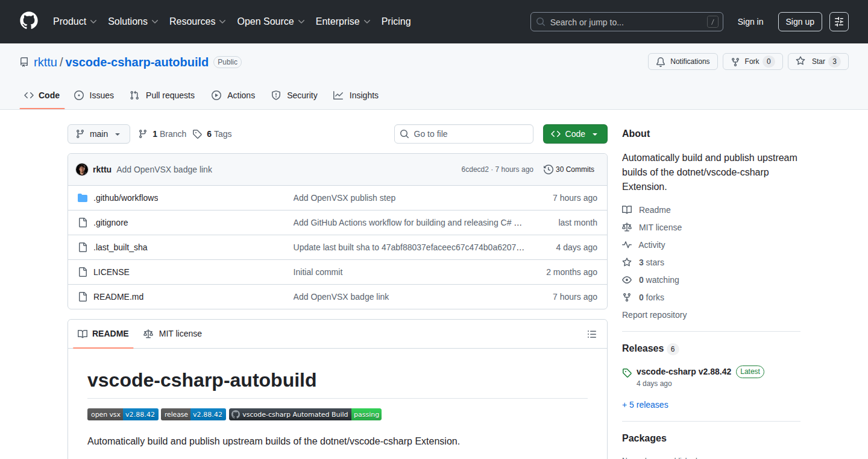The height and width of the screenshot is (459, 868).
Task: Switch to the Actions tab
Action: click(233, 95)
